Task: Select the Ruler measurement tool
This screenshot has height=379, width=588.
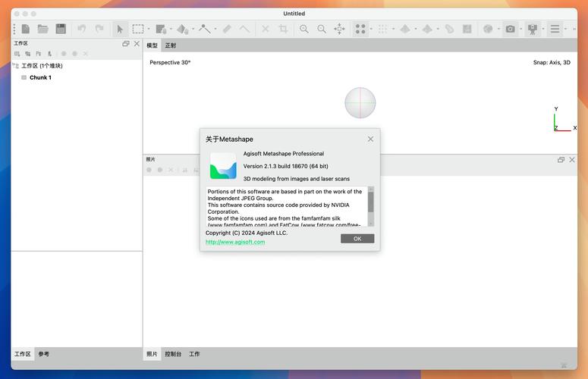Action: (227, 29)
